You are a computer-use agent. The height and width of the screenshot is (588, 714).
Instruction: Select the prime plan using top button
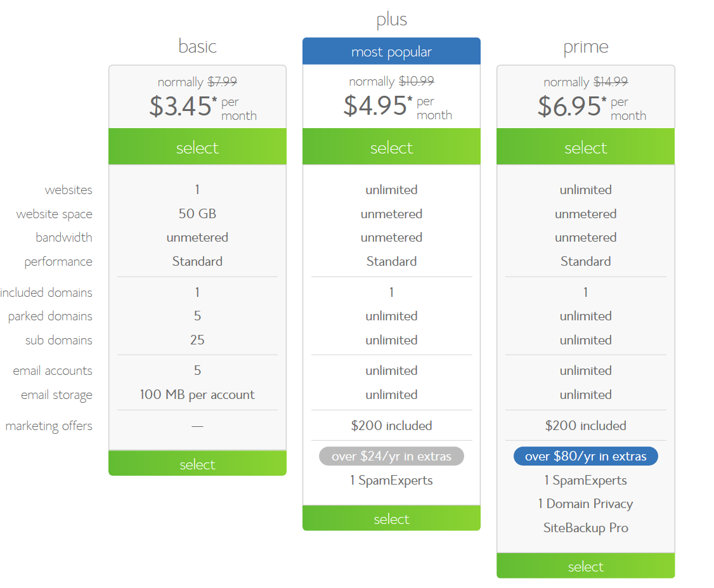[585, 147]
